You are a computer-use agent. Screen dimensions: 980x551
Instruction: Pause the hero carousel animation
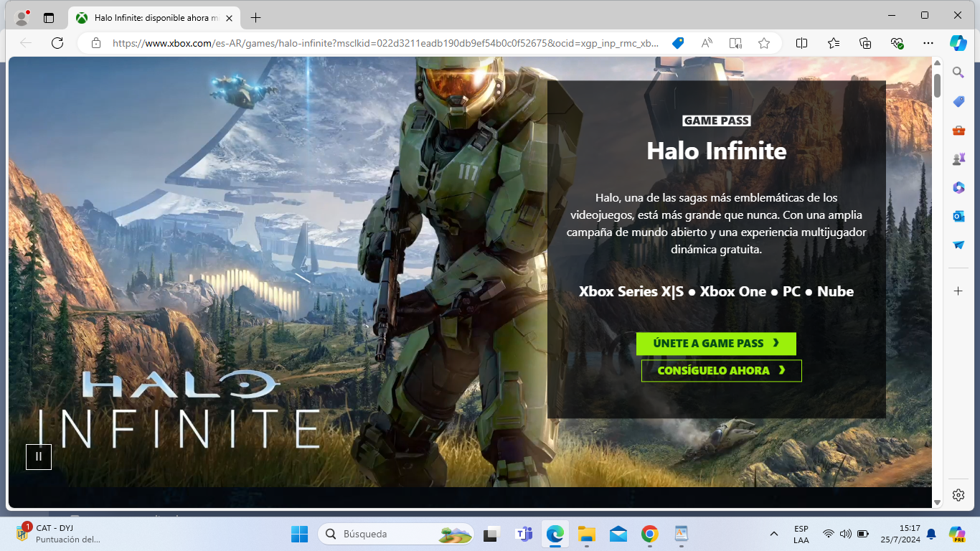point(39,457)
